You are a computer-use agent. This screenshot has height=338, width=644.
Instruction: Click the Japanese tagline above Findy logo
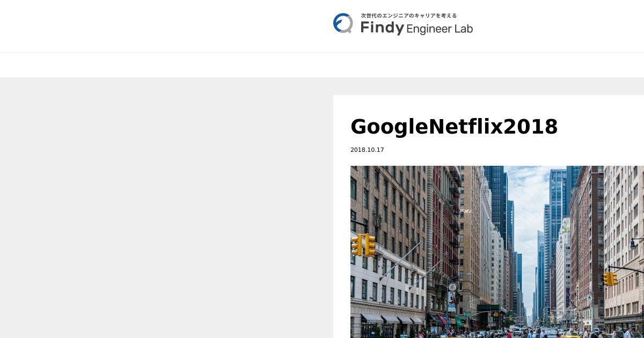[409, 16]
